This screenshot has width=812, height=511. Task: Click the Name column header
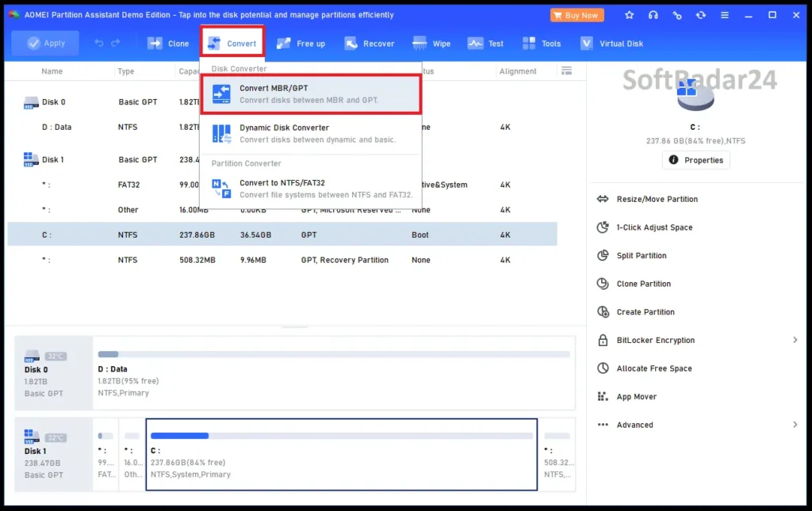[52, 71]
